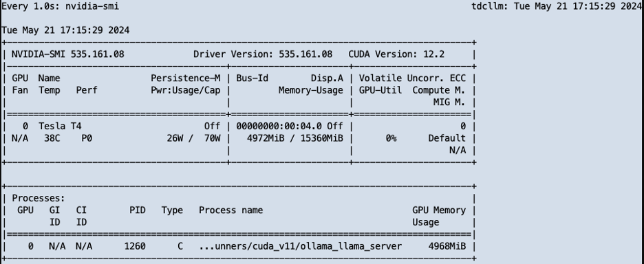Click the Type column header in Processes
This screenshot has height=264, width=644.
point(172,210)
